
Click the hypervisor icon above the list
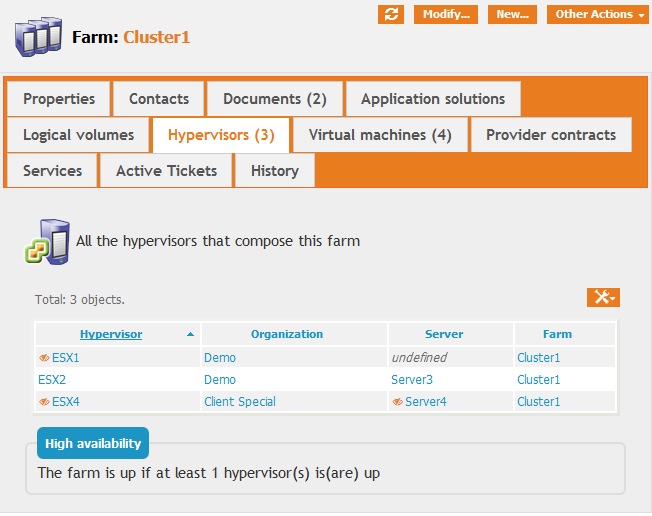[46, 242]
